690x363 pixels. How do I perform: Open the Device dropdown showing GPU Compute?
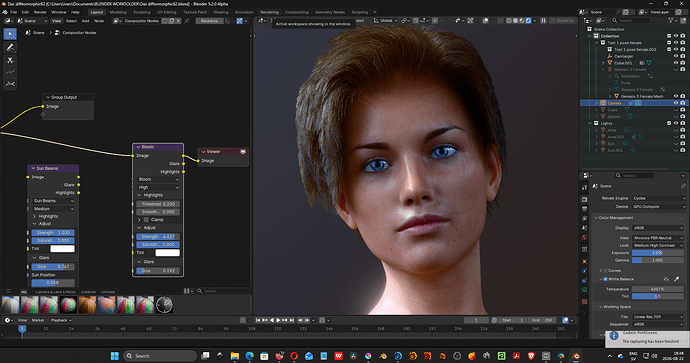(659, 206)
